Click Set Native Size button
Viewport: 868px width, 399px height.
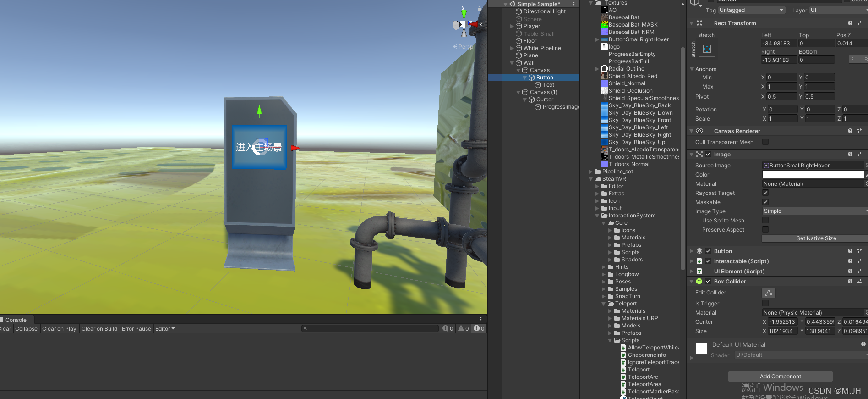pos(816,238)
